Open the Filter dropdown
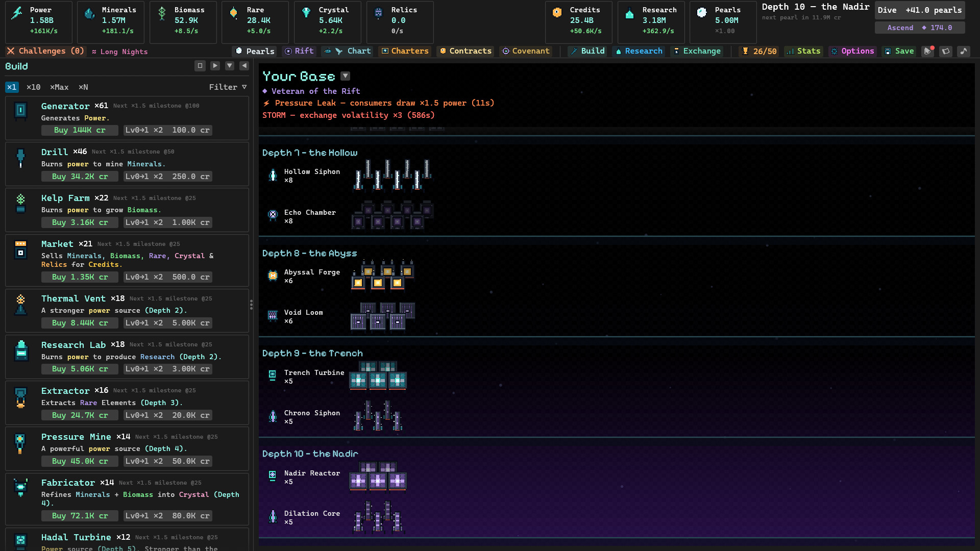Viewport: 980px width, 551px height. (228, 87)
